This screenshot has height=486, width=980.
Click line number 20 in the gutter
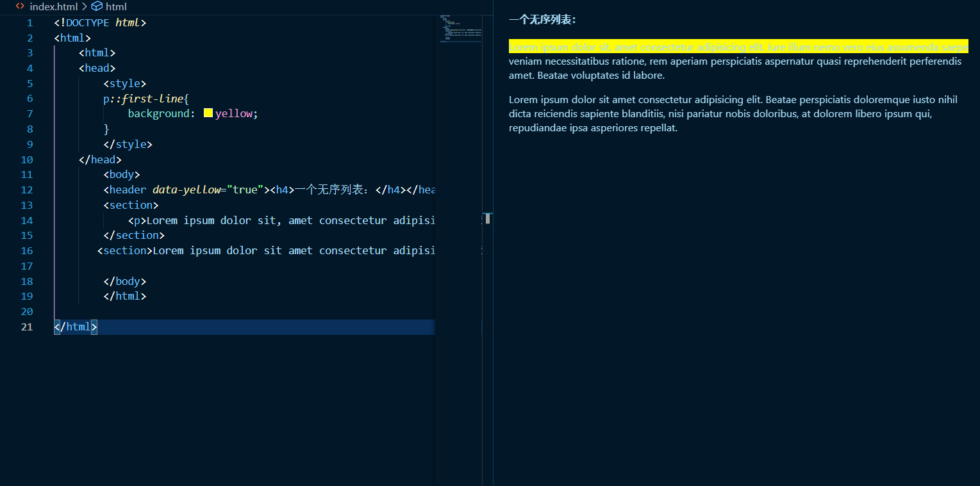click(x=26, y=312)
